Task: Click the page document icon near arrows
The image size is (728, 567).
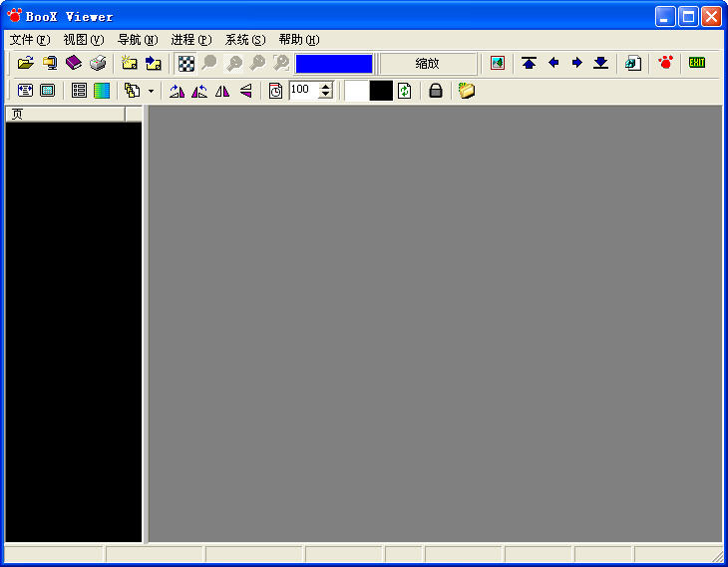Action: pyautogui.click(x=633, y=63)
